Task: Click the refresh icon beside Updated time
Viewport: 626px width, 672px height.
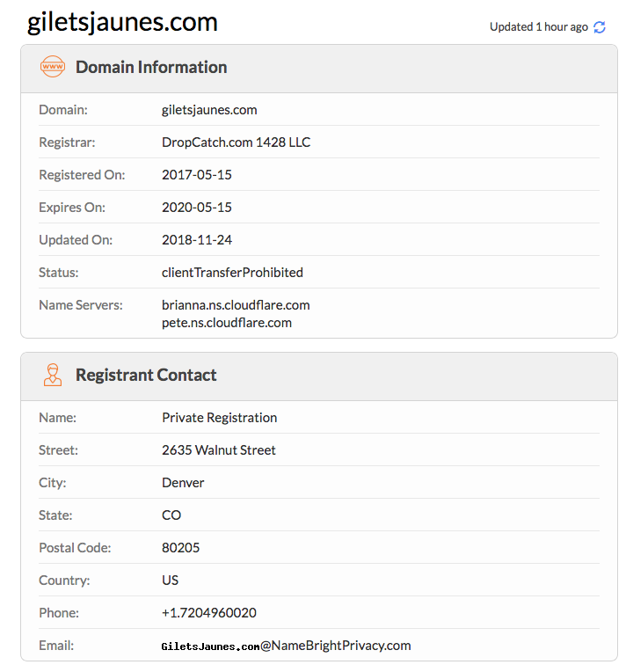Action: [x=600, y=27]
